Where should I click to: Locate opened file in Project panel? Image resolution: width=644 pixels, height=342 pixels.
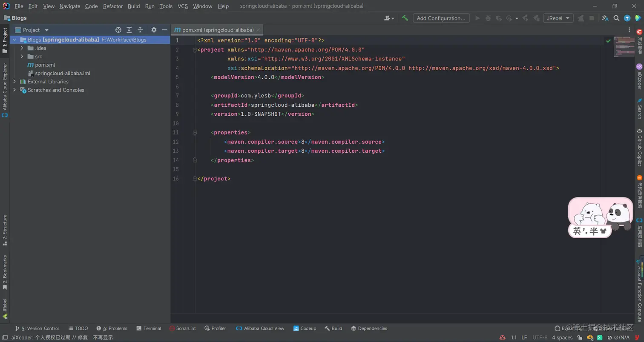coord(118,30)
